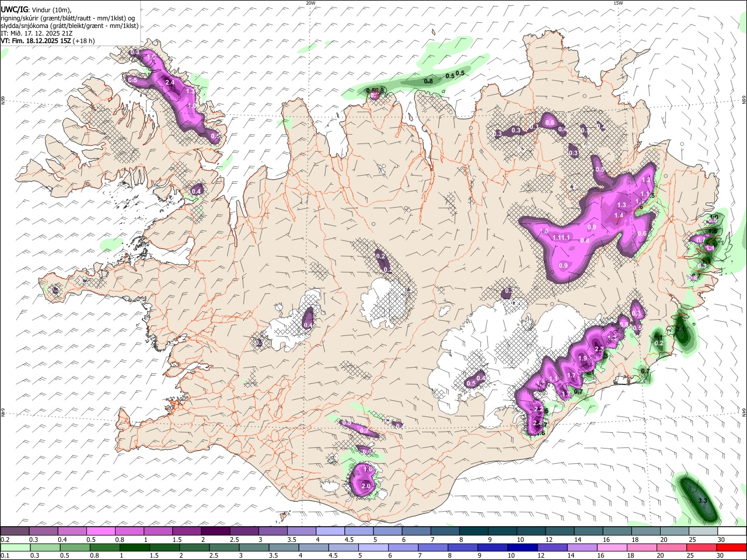Click the '(+18 h)' forecast offset text

point(84,41)
